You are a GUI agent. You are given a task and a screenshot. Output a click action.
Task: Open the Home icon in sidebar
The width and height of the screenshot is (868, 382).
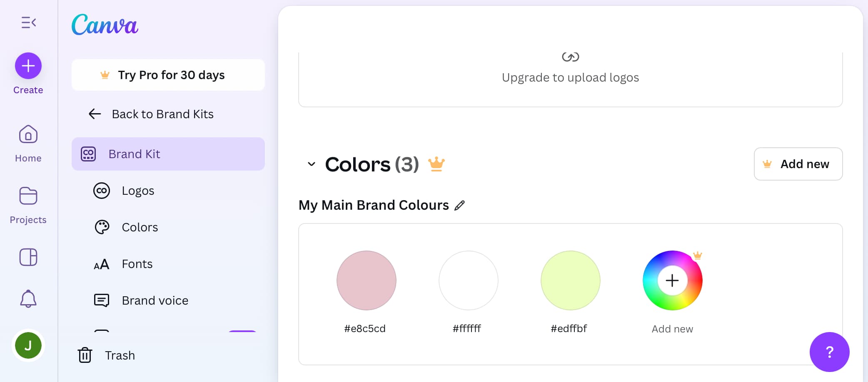click(28, 135)
